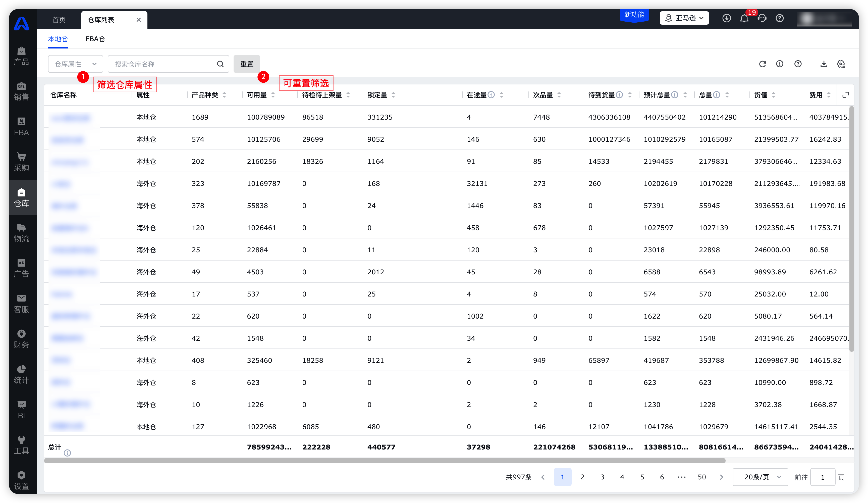Click the vertical table scrollbar
Screen dimensions: 868x503
point(851,229)
